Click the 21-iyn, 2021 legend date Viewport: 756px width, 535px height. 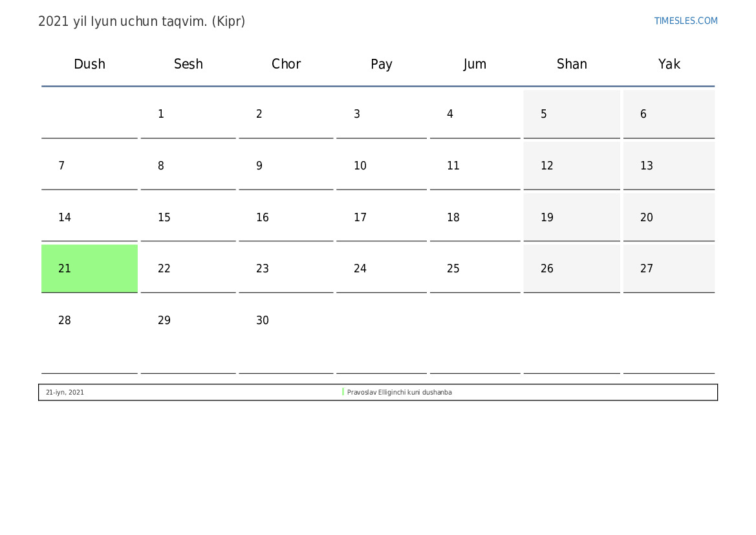point(65,393)
